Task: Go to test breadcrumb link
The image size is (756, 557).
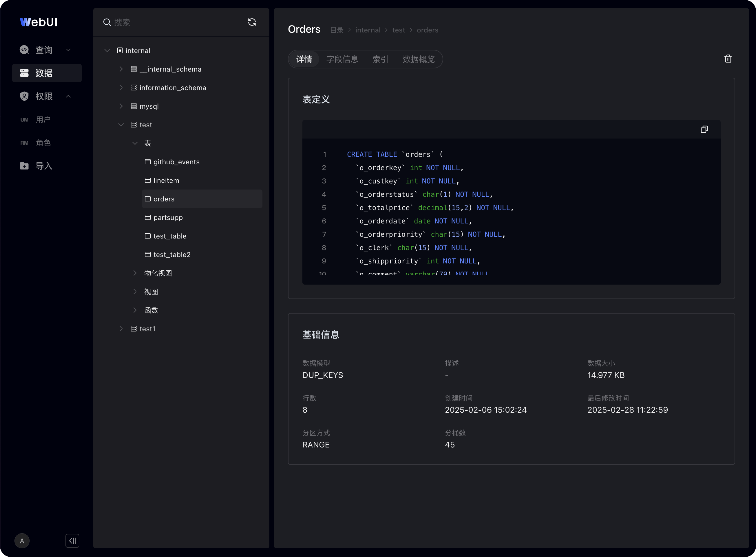Action: pyautogui.click(x=399, y=30)
